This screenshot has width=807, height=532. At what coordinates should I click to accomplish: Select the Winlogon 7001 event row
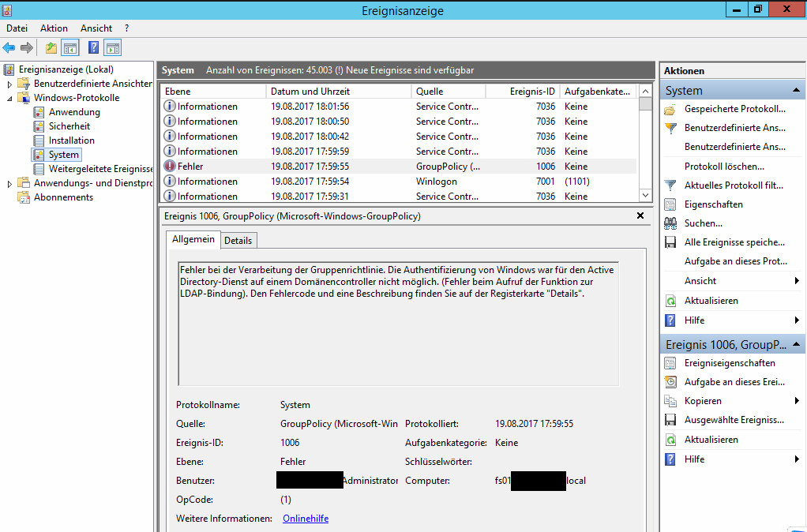[399, 182]
